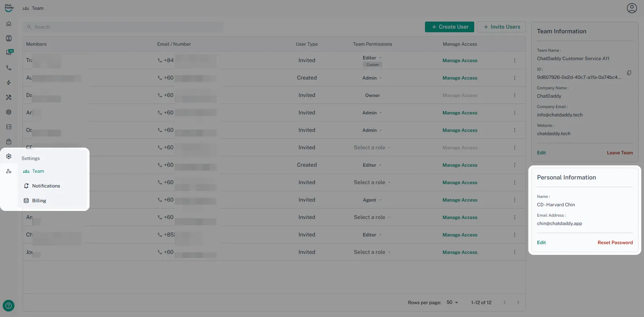Click Leave Team link

(x=619, y=153)
